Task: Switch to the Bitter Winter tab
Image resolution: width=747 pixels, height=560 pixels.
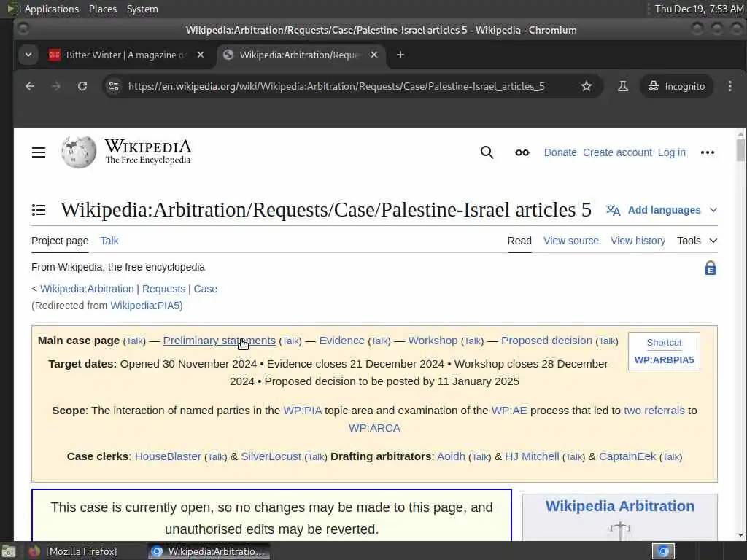Action: coord(126,55)
